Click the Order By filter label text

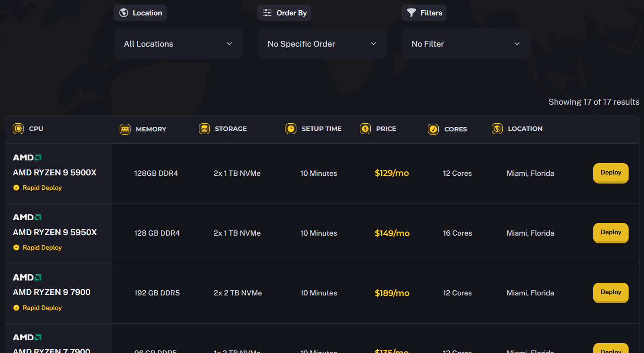click(x=292, y=13)
